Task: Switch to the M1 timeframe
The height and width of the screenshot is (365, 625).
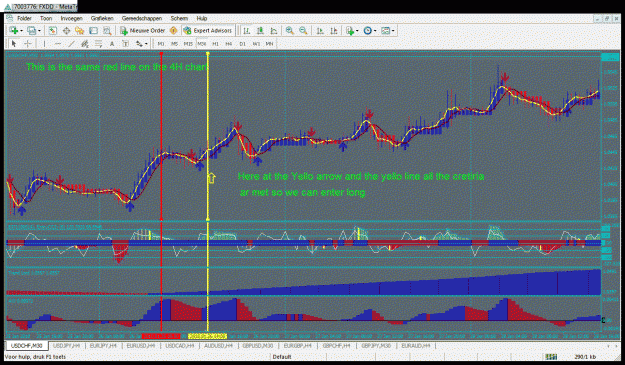Action: coord(161,44)
